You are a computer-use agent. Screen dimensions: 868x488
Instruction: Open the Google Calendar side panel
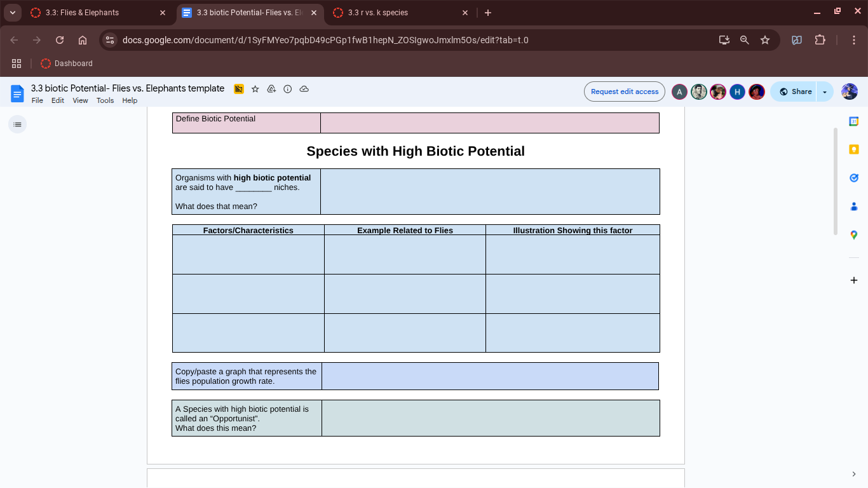(854, 121)
